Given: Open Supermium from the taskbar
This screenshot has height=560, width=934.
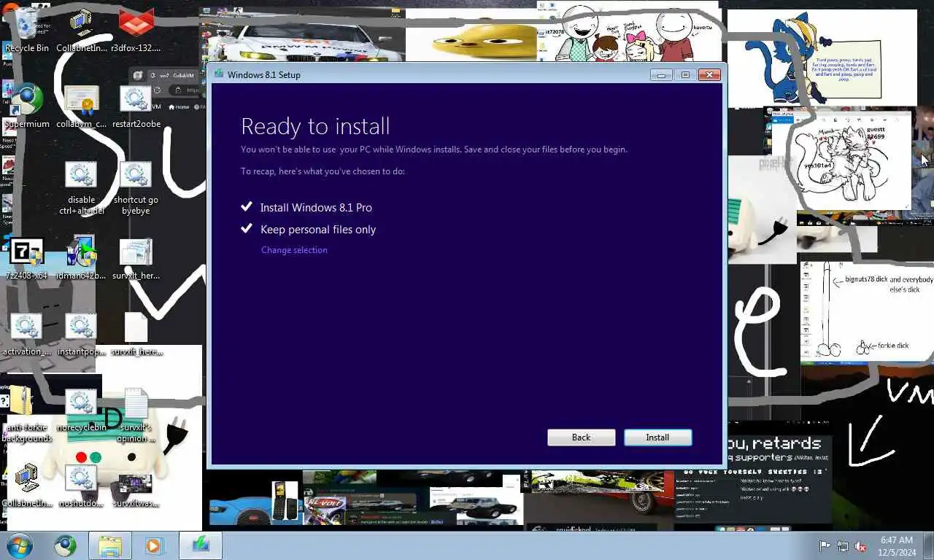Looking at the screenshot, I should click(65, 545).
